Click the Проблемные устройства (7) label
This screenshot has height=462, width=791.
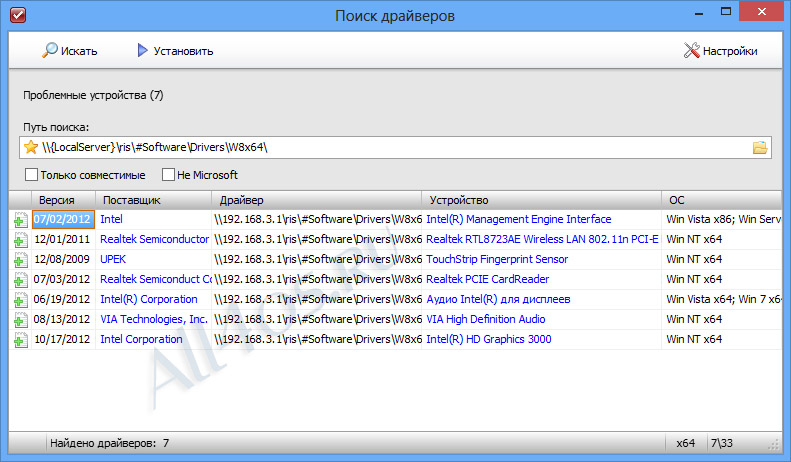point(93,95)
